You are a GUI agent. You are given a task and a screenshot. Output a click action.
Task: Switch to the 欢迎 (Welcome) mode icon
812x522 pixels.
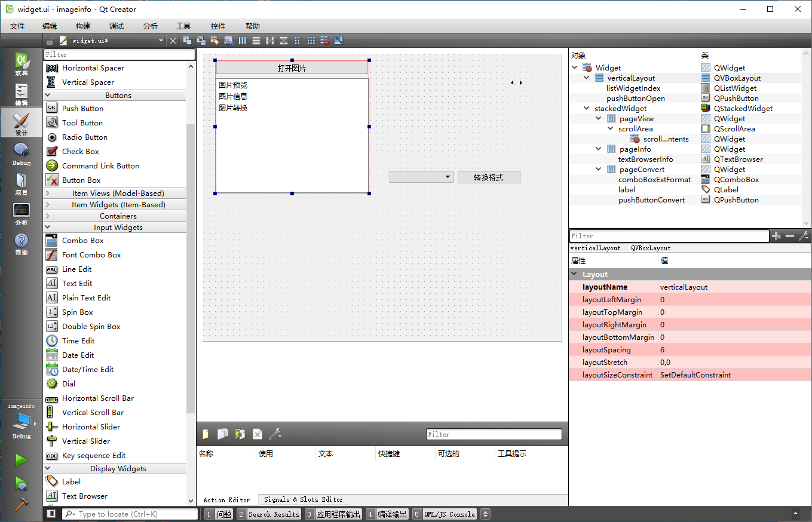click(21, 60)
